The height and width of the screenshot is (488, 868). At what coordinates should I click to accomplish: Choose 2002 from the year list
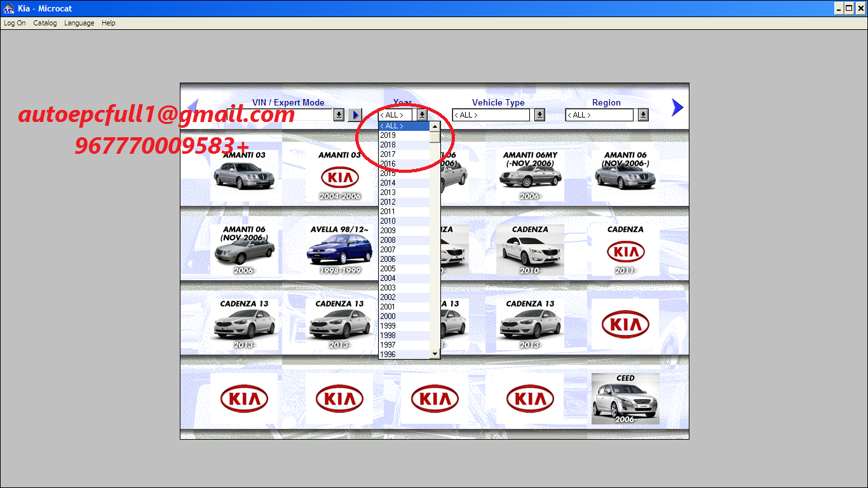(x=404, y=297)
